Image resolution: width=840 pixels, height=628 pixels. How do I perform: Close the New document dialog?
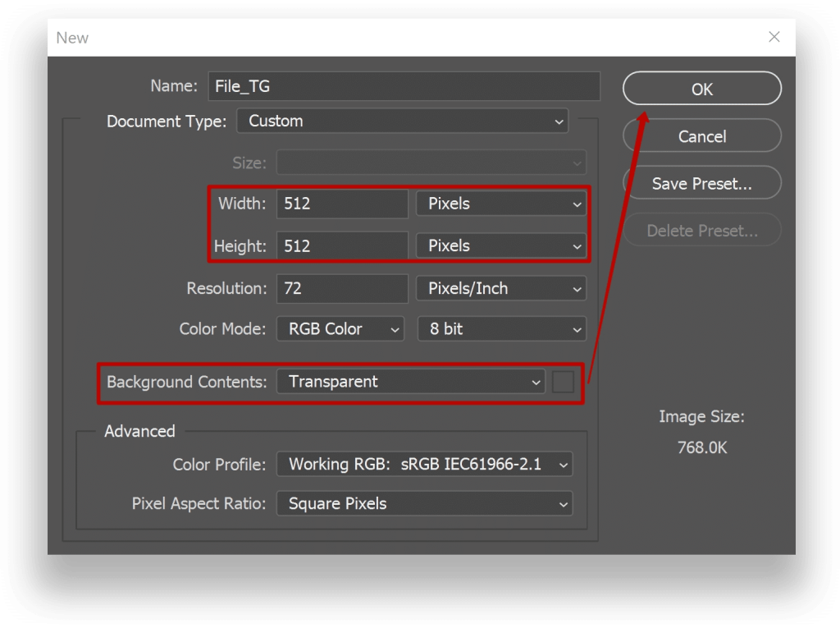tap(774, 37)
